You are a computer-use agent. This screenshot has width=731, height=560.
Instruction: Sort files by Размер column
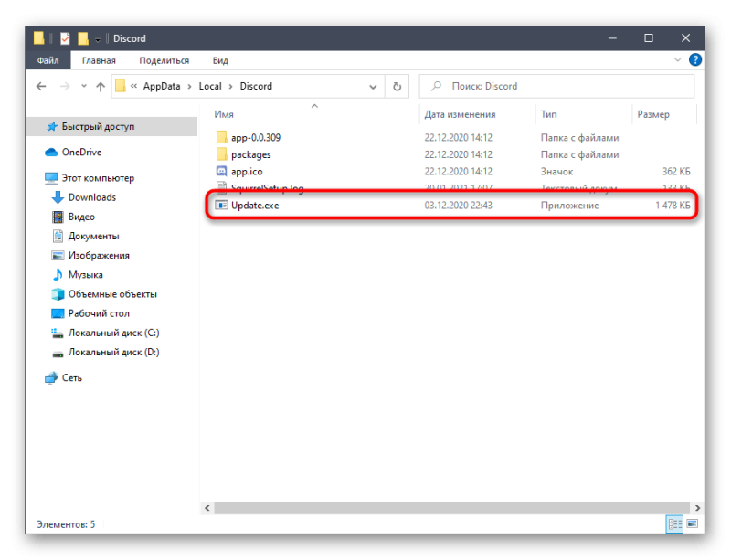click(653, 114)
